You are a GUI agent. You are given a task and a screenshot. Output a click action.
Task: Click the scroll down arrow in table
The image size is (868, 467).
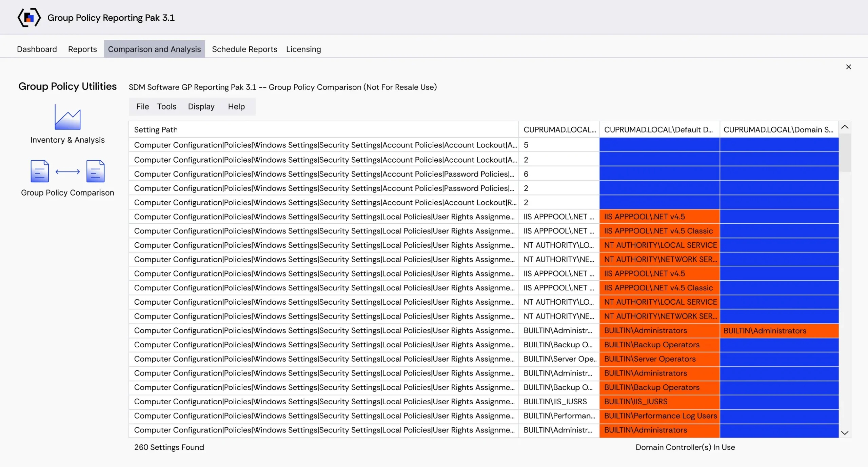[x=845, y=433]
